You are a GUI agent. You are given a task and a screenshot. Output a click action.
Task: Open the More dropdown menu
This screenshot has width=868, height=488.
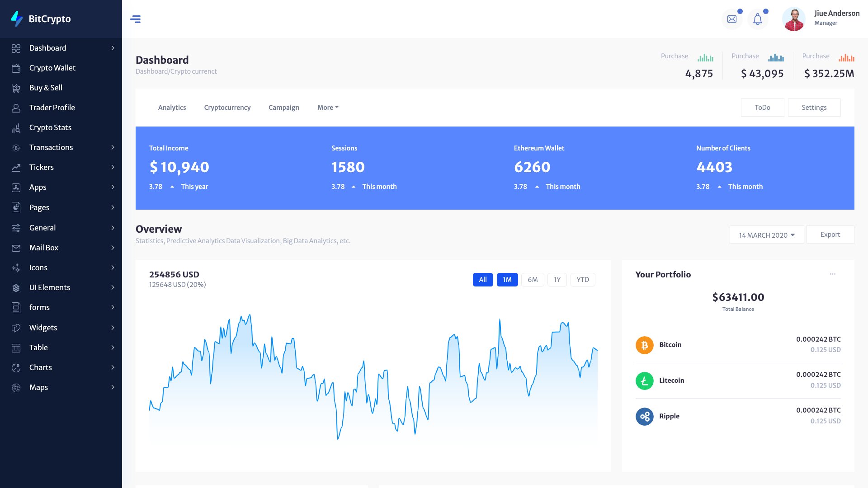click(x=327, y=108)
